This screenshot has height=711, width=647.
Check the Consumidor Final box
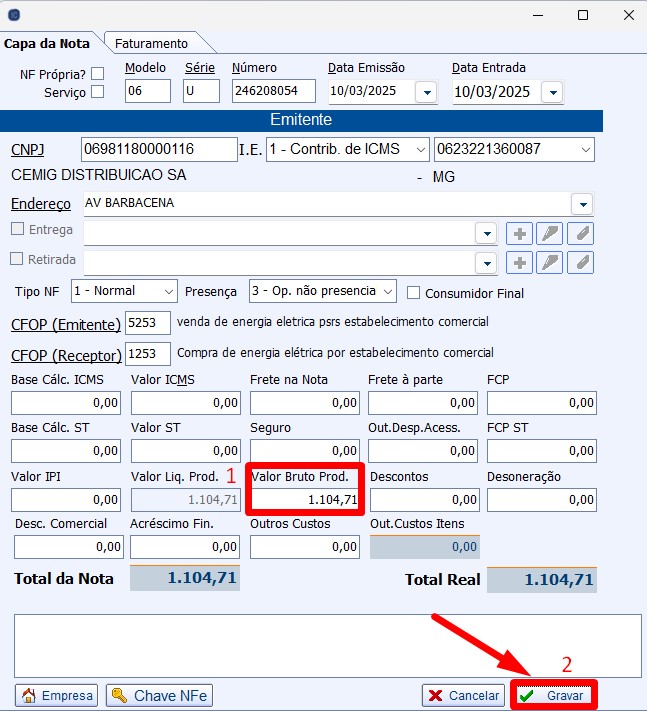click(x=414, y=293)
